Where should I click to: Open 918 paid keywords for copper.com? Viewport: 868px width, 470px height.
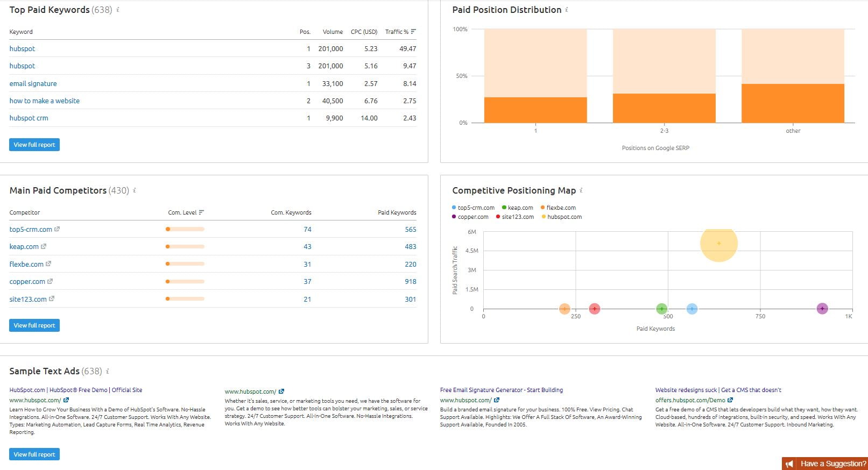tap(411, 281)
